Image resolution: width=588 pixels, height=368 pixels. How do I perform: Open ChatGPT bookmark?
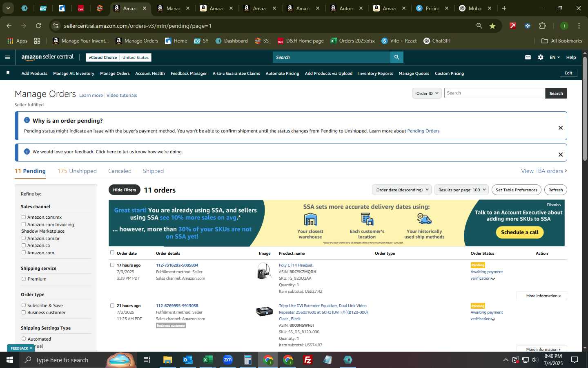tap(437, 41)
